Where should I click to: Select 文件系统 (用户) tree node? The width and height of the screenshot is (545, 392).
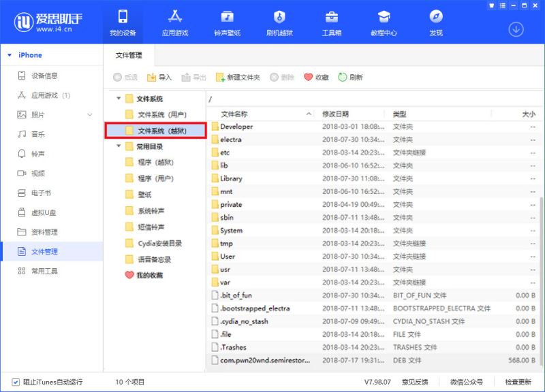click(x=156, y=114)
